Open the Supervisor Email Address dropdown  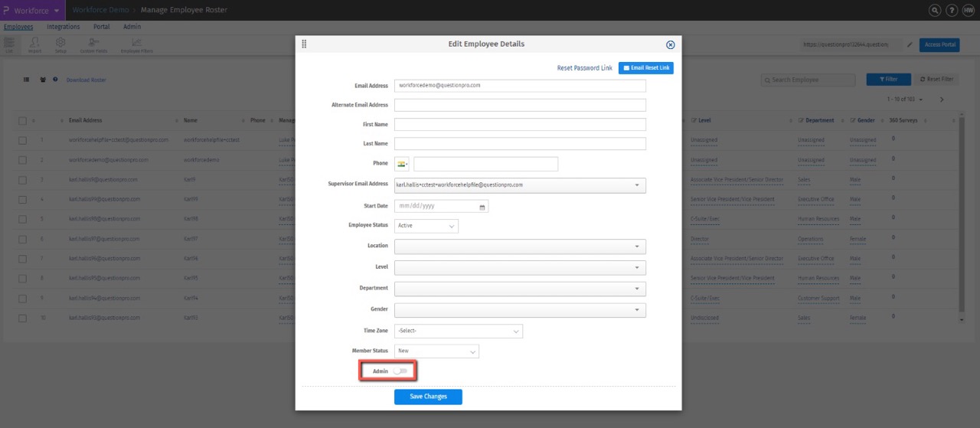pos(520,185)
